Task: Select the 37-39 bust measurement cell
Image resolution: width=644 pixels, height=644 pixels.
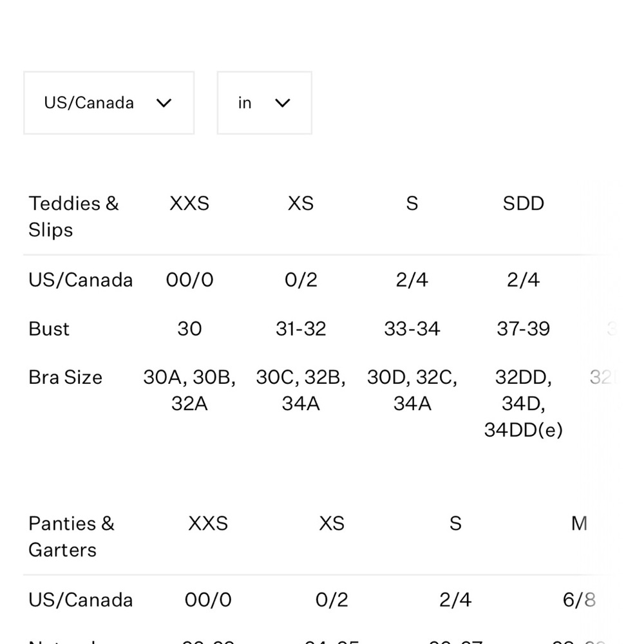Action: (523, 328)
